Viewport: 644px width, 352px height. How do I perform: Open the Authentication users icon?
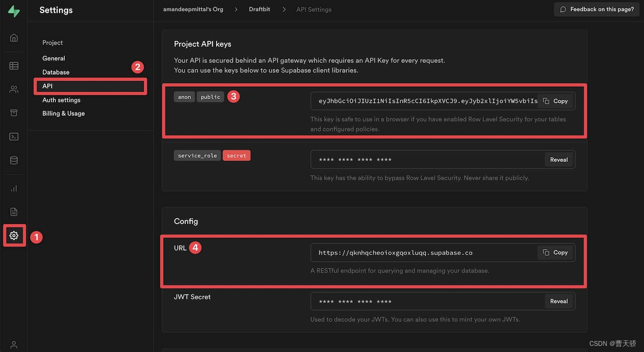tap(14, 89)
